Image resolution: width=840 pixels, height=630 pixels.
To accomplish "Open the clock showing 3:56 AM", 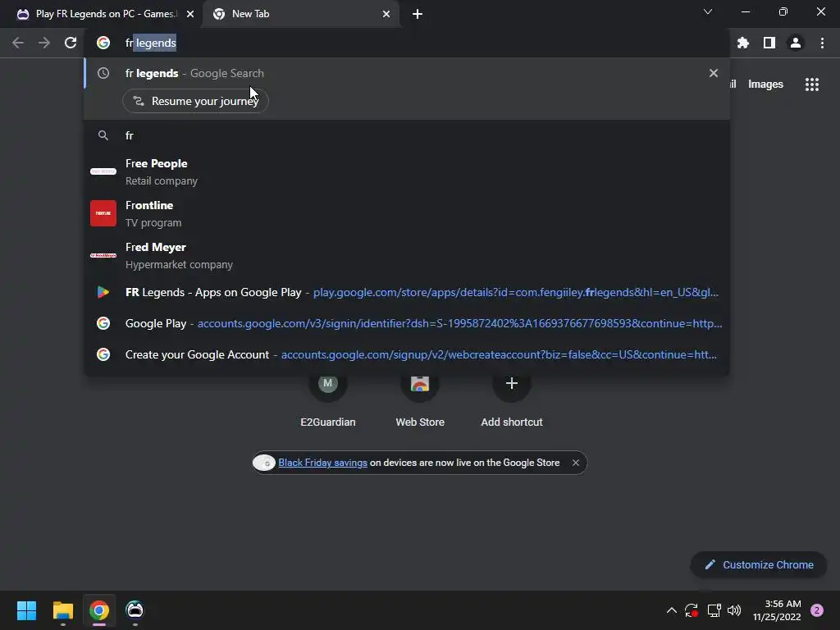I will coord(776,610).
